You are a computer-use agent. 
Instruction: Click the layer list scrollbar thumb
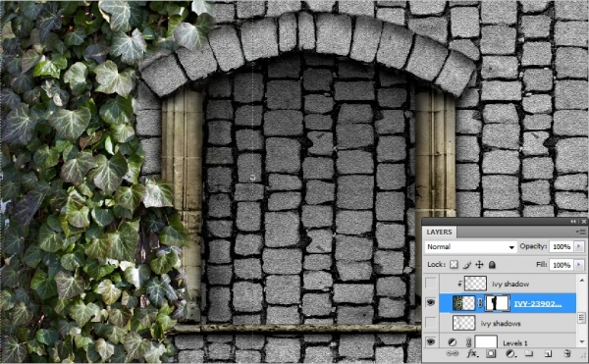click(582, 318)
